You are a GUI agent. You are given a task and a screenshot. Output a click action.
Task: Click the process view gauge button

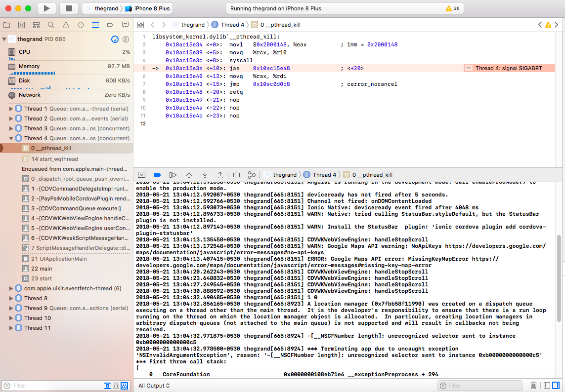[115, 39]
